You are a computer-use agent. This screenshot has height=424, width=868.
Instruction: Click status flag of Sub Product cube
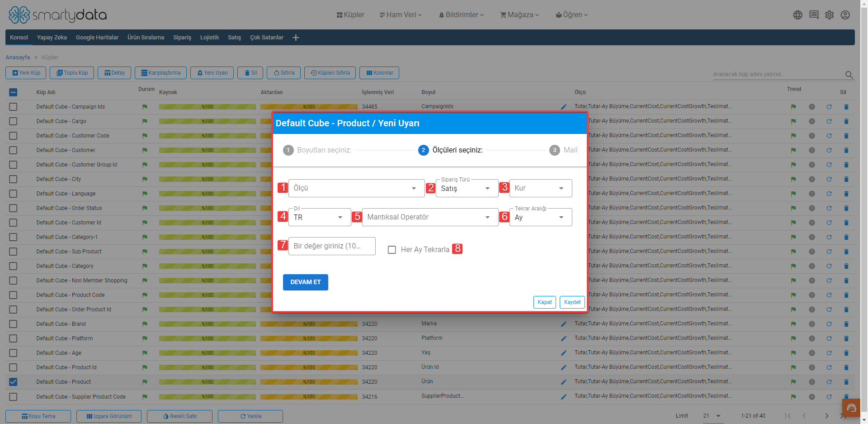145,252
